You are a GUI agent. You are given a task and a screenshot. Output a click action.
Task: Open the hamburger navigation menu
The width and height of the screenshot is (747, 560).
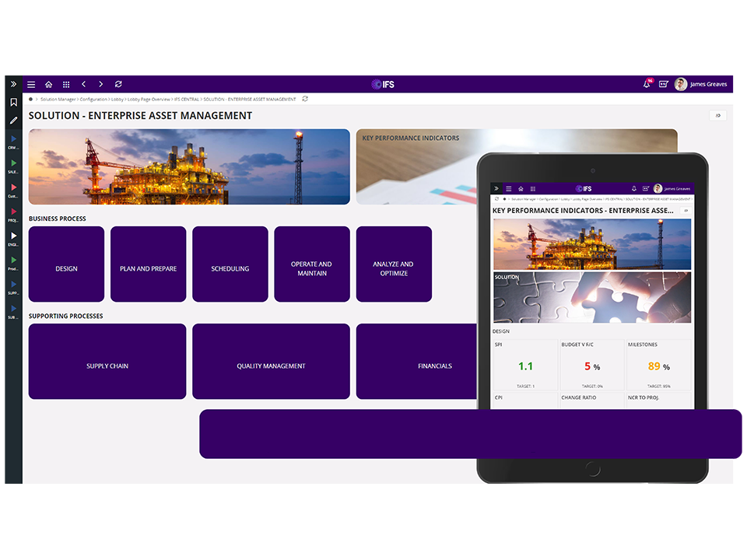click(x=31, y=84)
